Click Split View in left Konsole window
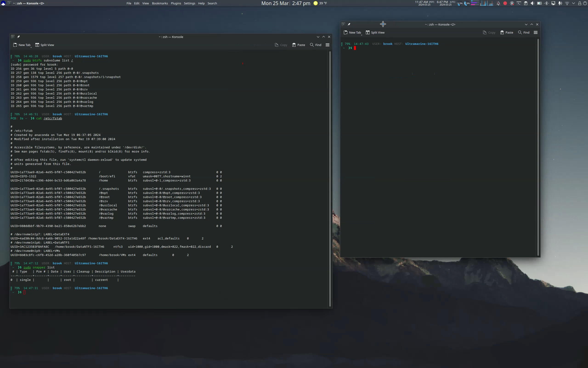The image size is (588, 368). 45,45
